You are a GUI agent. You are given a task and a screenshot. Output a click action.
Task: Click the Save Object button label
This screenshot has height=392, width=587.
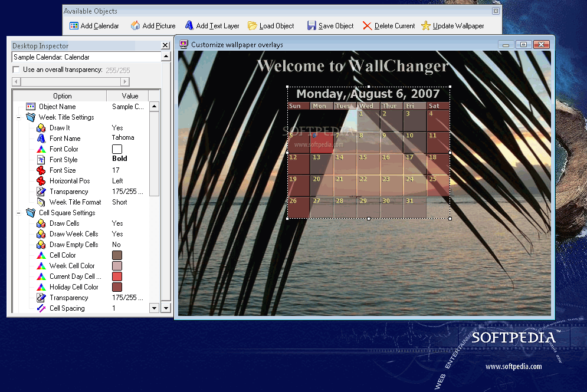tap(336, 26)
